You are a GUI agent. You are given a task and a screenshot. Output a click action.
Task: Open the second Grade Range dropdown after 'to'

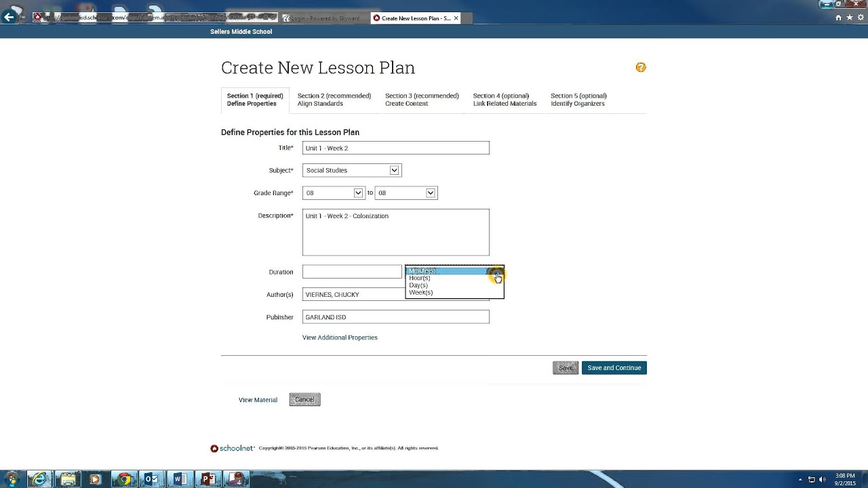click(406, 193)
